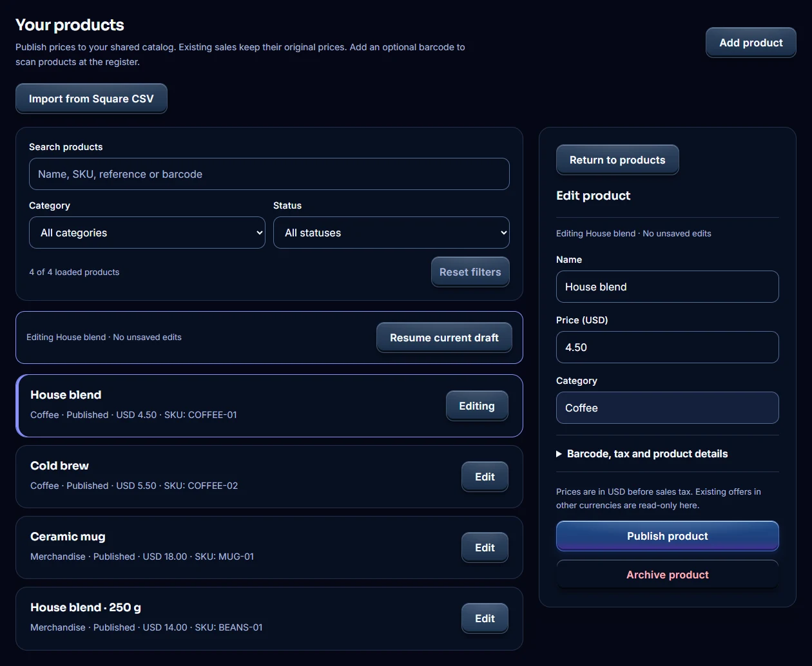Click the Add product button
Viewport: 812px width, 666px height.
(x=751, y=43)
